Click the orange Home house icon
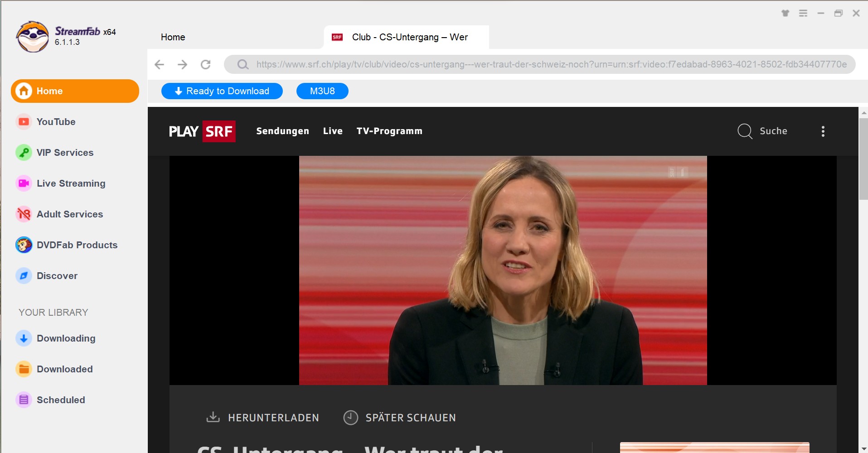This screenshot has height=453, width=868. 24,91
